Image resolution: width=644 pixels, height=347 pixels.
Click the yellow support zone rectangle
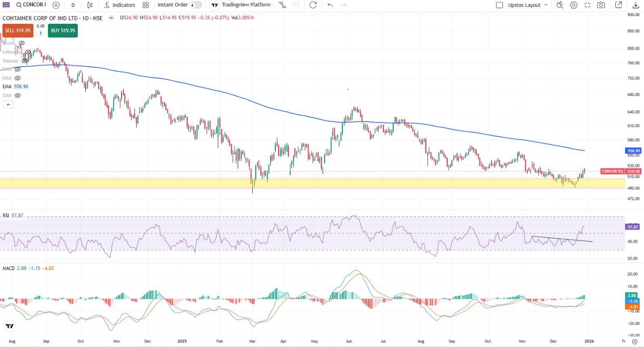click(x=312, y=183)
